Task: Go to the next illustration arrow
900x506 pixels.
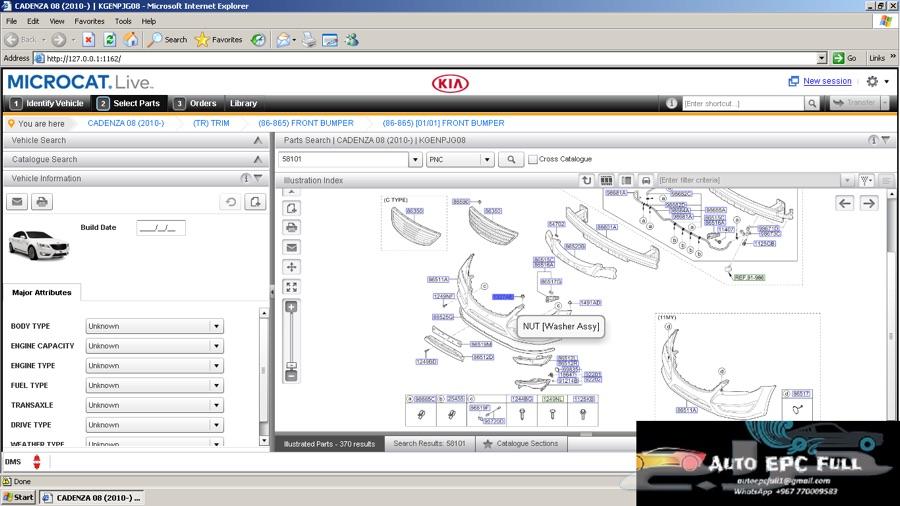Action: 869,203
